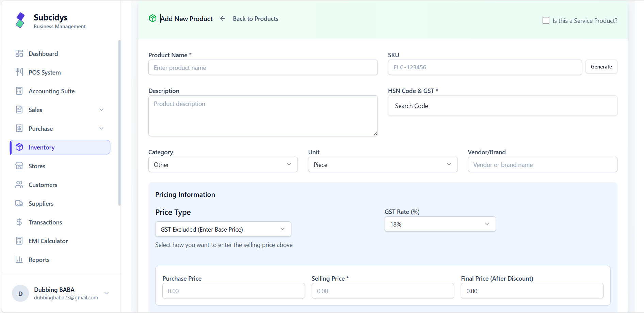Expand the Purchase submenu chevron
This screenshot has width=644, height=313.
point(101,128)
